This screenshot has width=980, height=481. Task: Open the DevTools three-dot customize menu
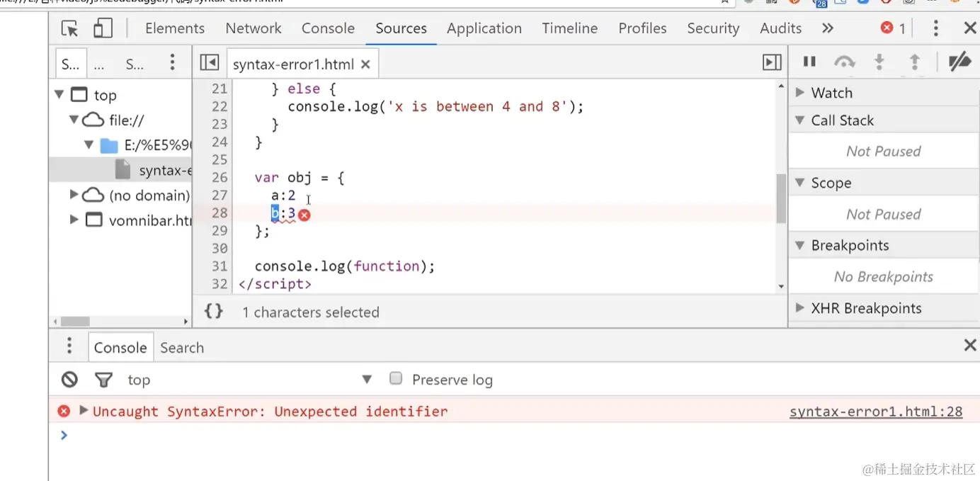click(935, 28)
